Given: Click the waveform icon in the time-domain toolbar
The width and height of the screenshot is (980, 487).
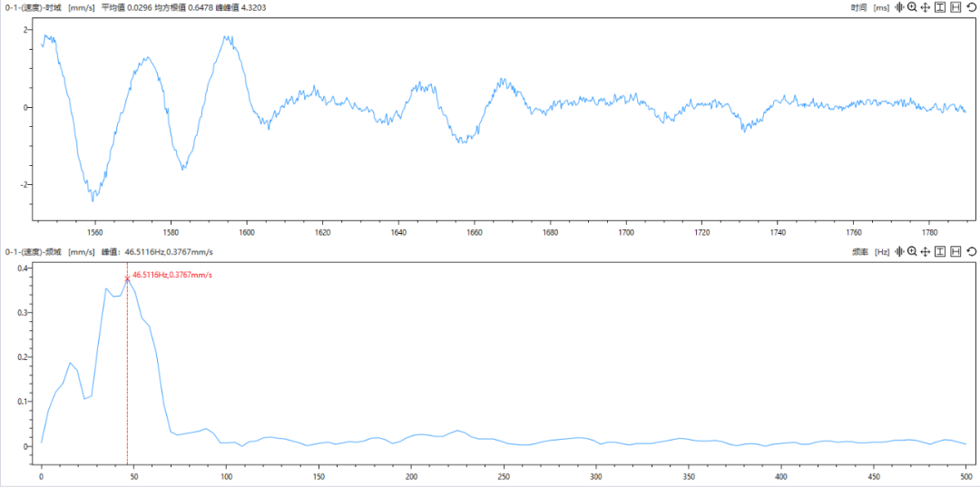Looking at the screenshot, I should coord(899,7).
